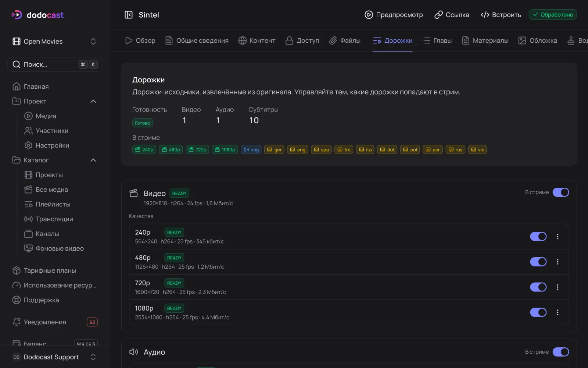Disable the 480p quality switch
Screen dimensions: 588x368
point(538,262)
